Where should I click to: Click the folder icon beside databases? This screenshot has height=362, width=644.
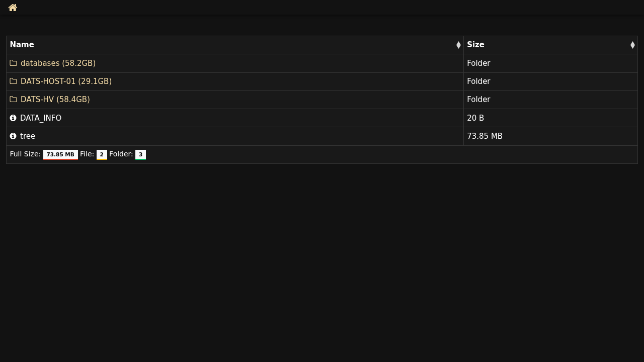point(13,63)
